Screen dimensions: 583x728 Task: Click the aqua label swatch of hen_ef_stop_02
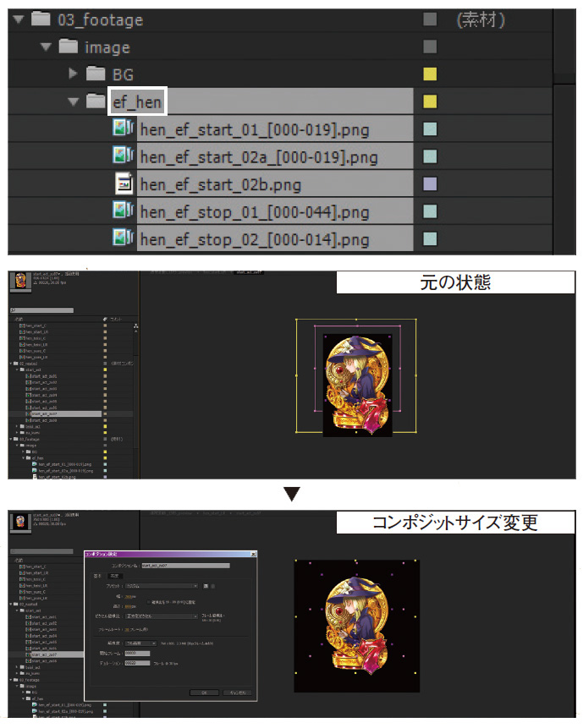pos(430,239)
